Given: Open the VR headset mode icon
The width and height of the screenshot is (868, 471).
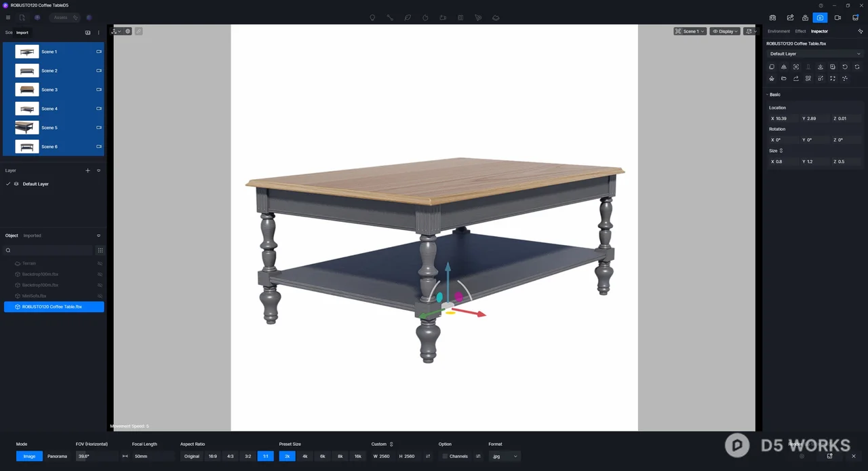Looking at the screenshot, I should point(772,18).
